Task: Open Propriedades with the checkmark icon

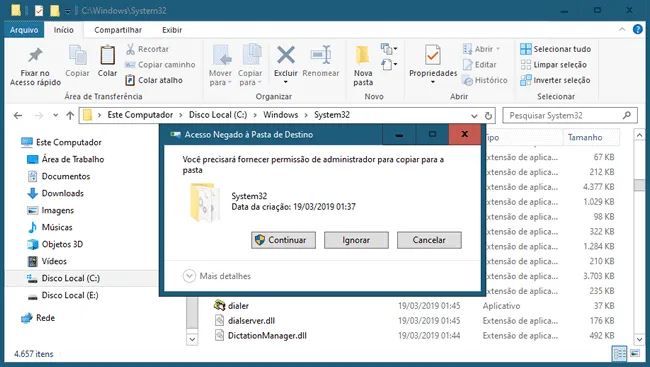Action: pos(433,55)
